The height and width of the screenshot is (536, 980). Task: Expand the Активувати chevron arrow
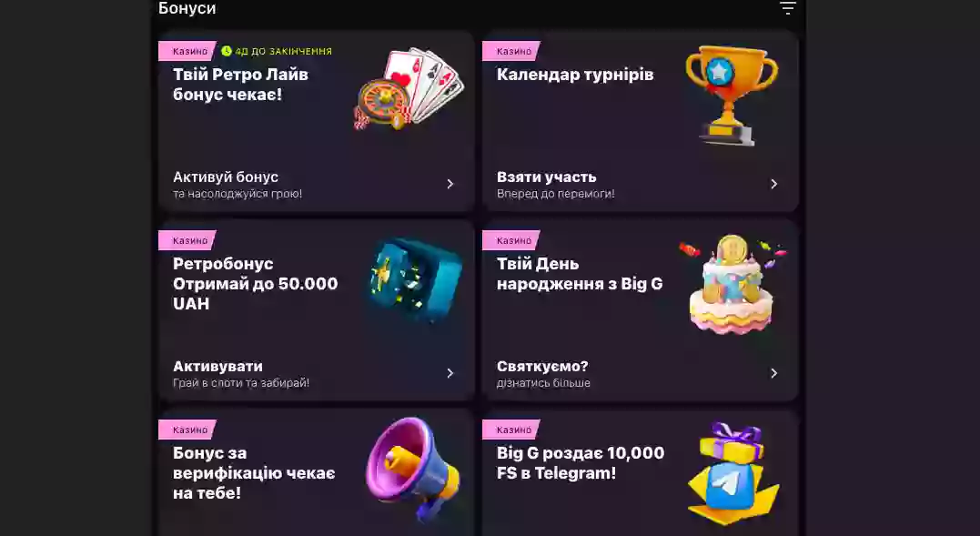(x=450, y=373)
